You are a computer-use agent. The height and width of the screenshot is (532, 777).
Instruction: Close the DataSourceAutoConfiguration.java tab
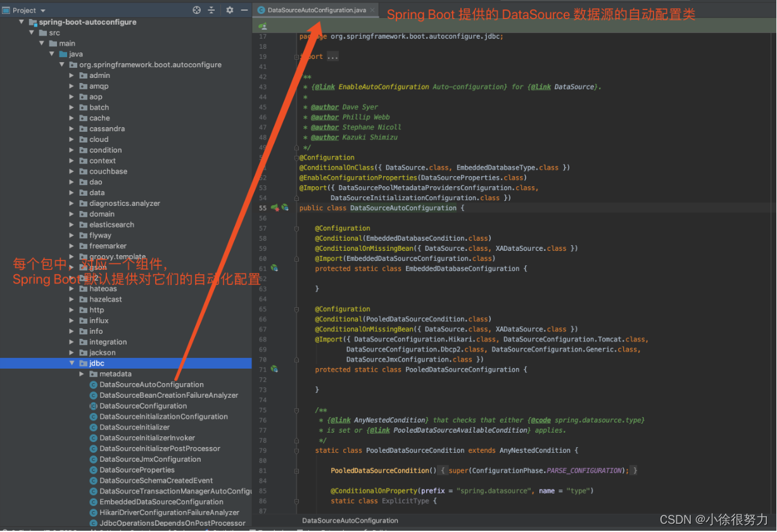372,10
